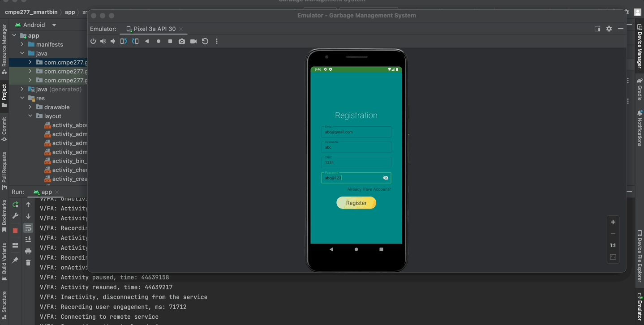This screenshot has height=325, width=644.
Task: Hide the Emulator tool window with minus icon
Action: tap(621, 29)
